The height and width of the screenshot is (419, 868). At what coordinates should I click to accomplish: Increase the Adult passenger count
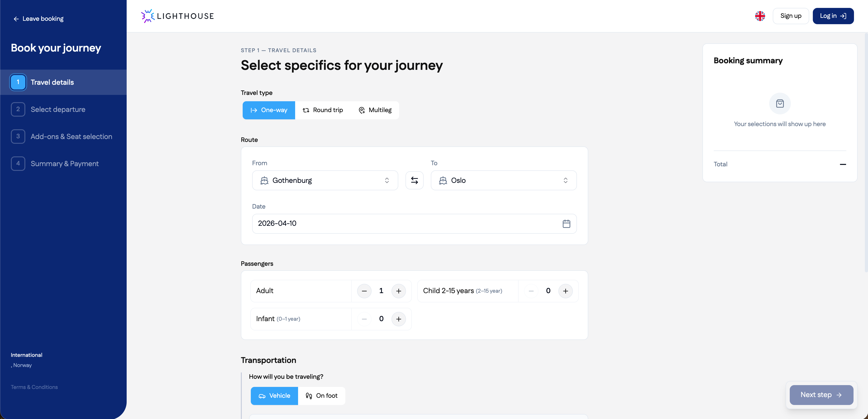(x=398, y=291)
